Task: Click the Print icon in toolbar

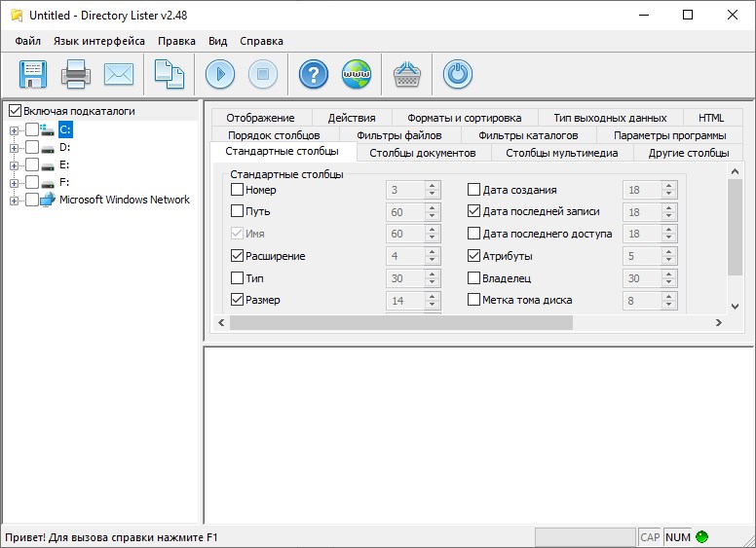Action: [76, 74]
